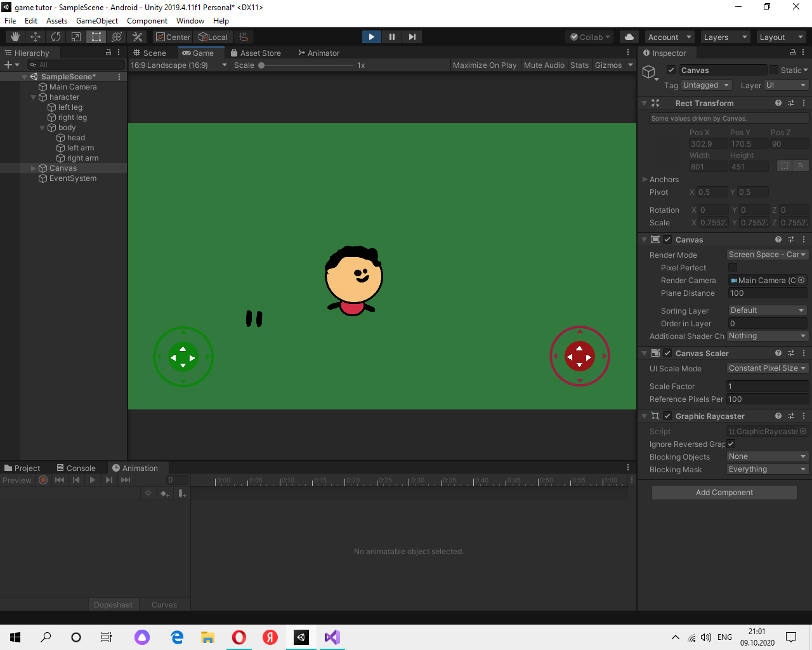
Task: Open the Tag dropdown
Action: 707,85
